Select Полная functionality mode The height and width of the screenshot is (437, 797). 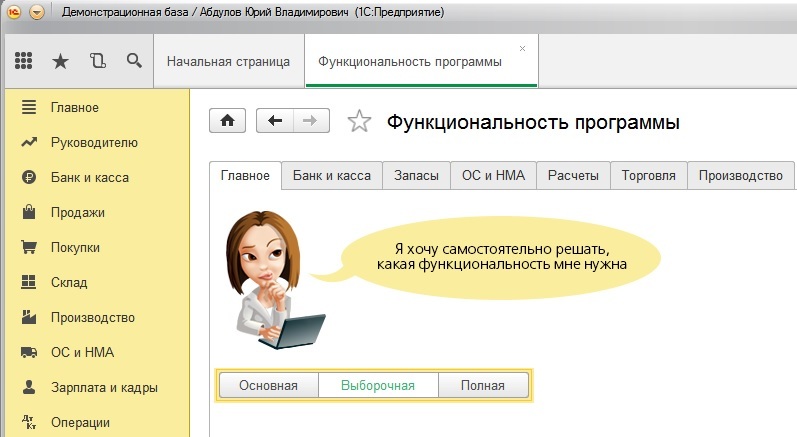point(483,386)
